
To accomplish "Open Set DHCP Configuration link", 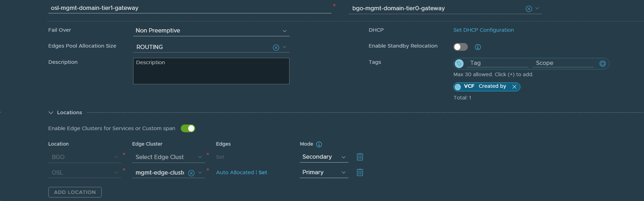I will click(x=483, y=30).
